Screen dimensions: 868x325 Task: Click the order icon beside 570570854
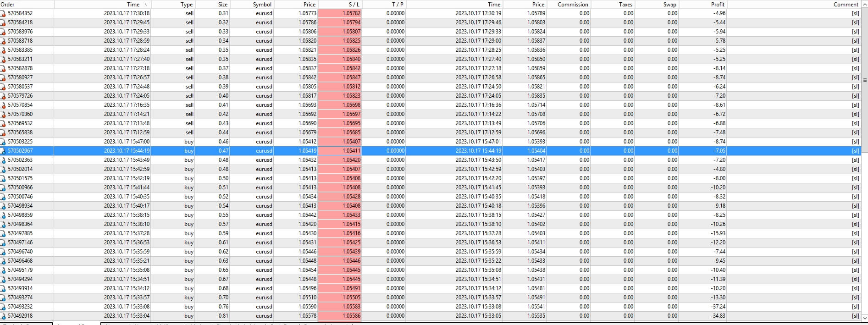[3, 105]
